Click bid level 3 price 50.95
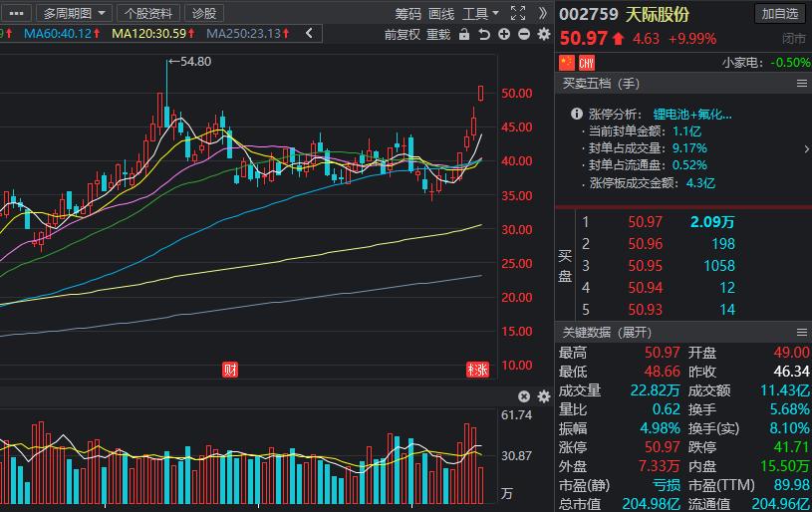 coord(645,266)
